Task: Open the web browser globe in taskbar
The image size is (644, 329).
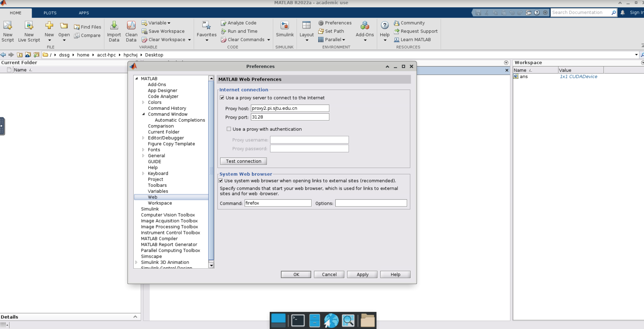Action: click(x=331, y=320)
